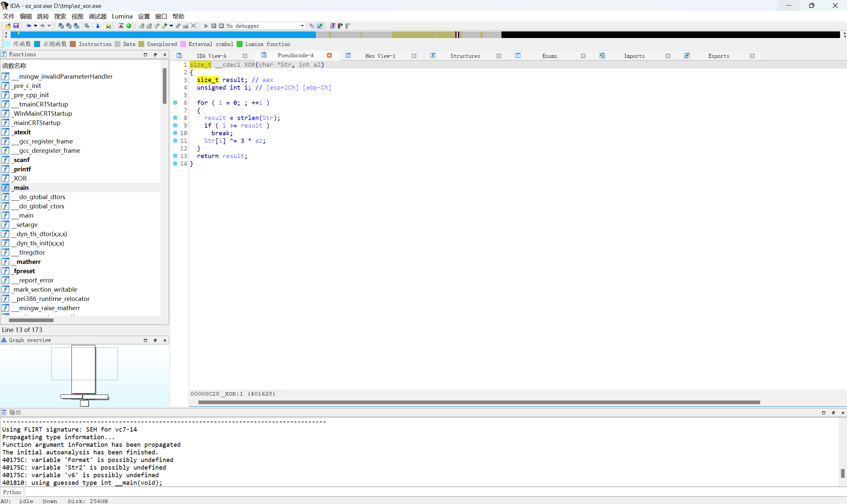The image size is (847, 504).
Task: Click the pseudocode horizontal scrollbar
Action: pyautogui.click(x=479, y=402)
